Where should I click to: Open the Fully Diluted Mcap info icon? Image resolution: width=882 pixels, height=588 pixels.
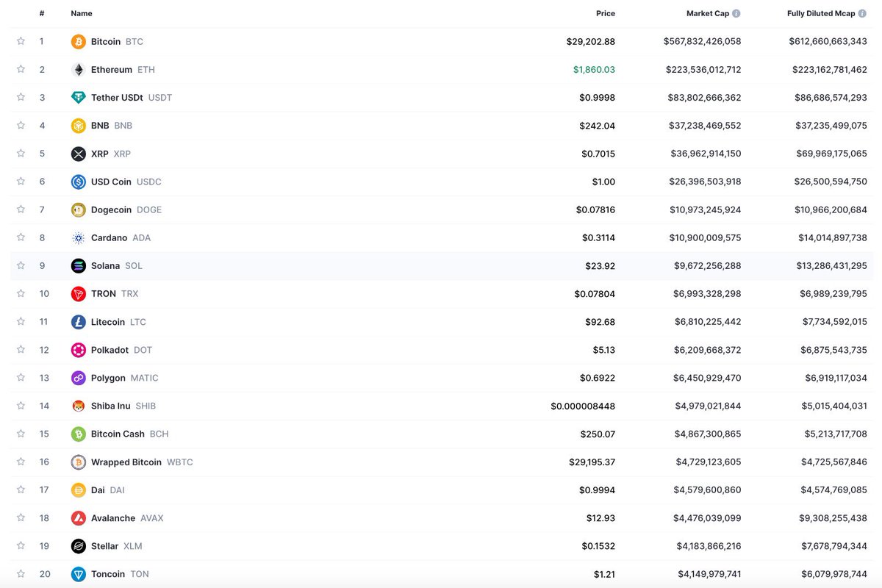click(x=863, y=13)
